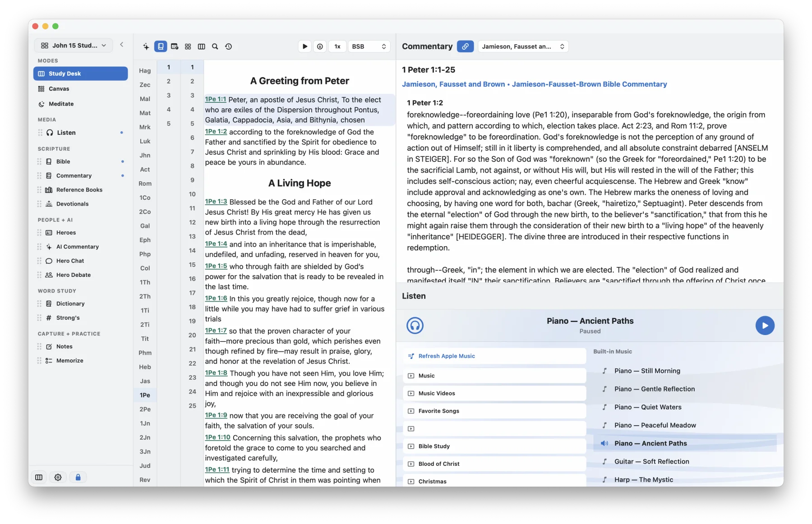Open the calendar reading plan icon
This screenshot has width=812, height=524.
tap(175, 46)
